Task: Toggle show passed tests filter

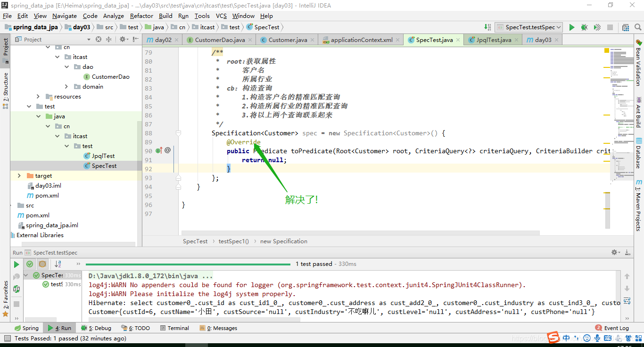Action: point(30,264)
